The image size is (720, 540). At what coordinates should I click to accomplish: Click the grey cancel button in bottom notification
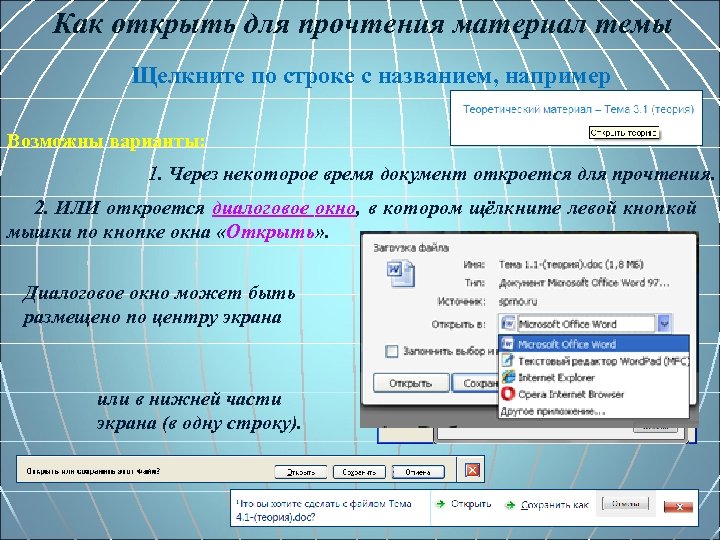point(625,504)
